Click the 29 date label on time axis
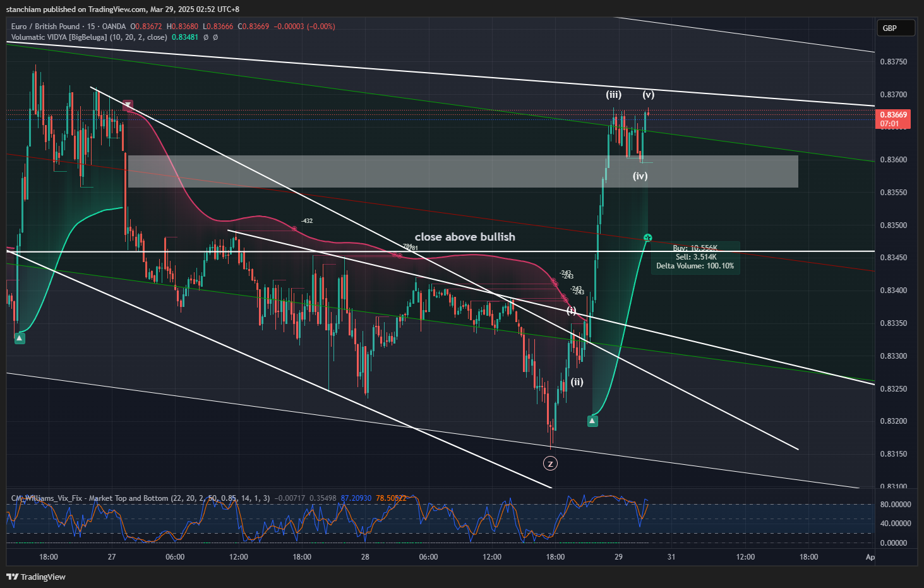The image size is (924, 588). (618, 557)
